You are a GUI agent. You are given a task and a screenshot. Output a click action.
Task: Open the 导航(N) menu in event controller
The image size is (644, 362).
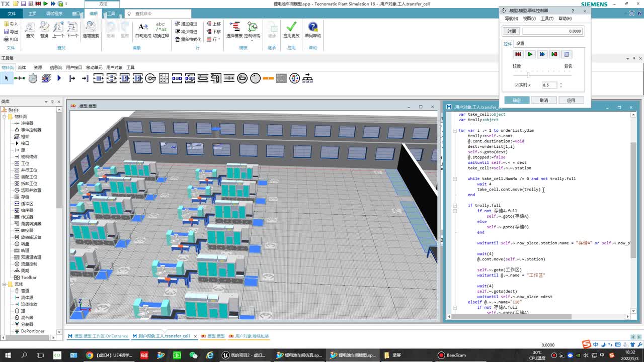(x=511, y=19)
